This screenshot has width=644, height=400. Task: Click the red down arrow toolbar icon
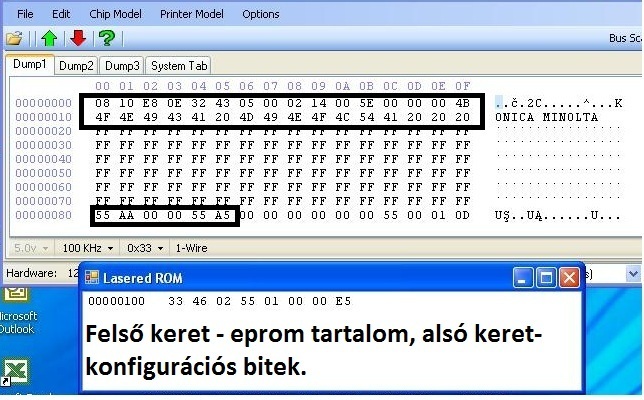tap(77, 39)
